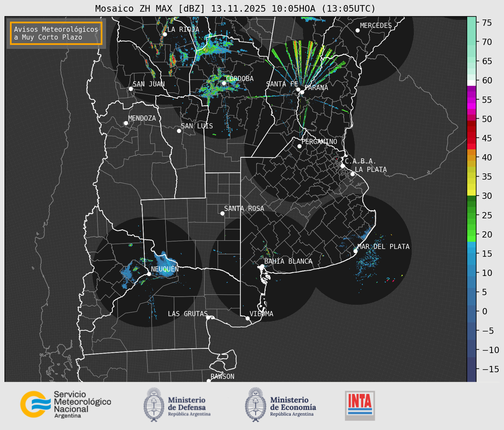Viewport: 504px width, 430px height.
Task: Click the Servicio Meteorológico Nacional logo
Action: [66, 405]
